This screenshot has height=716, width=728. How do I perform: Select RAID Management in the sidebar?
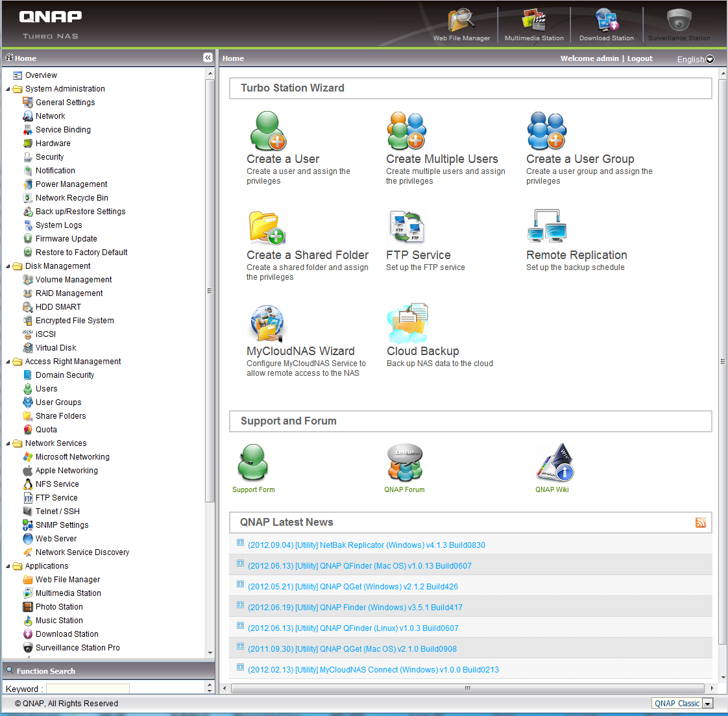click(69, 293)
